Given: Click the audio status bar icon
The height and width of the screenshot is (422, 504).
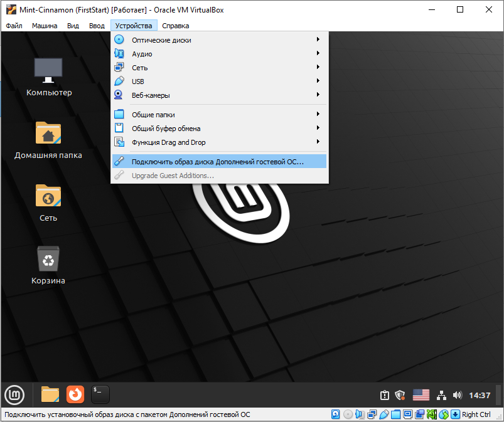Looking at the screenshot, I should point(360,414).
